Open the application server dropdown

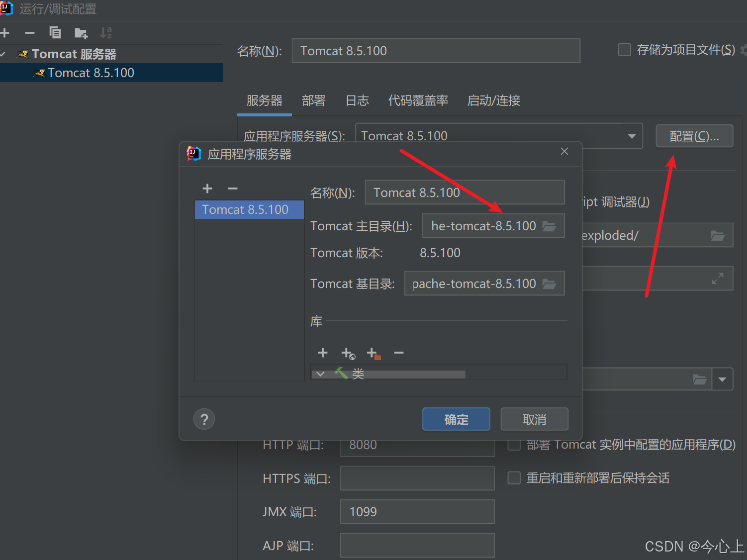click(x=632, y=136)
